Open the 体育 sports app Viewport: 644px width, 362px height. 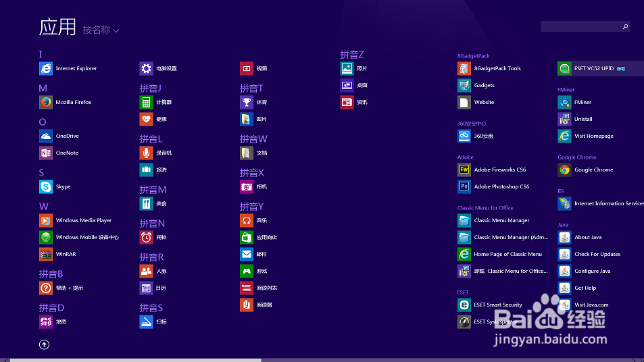[x=254, y=102]
